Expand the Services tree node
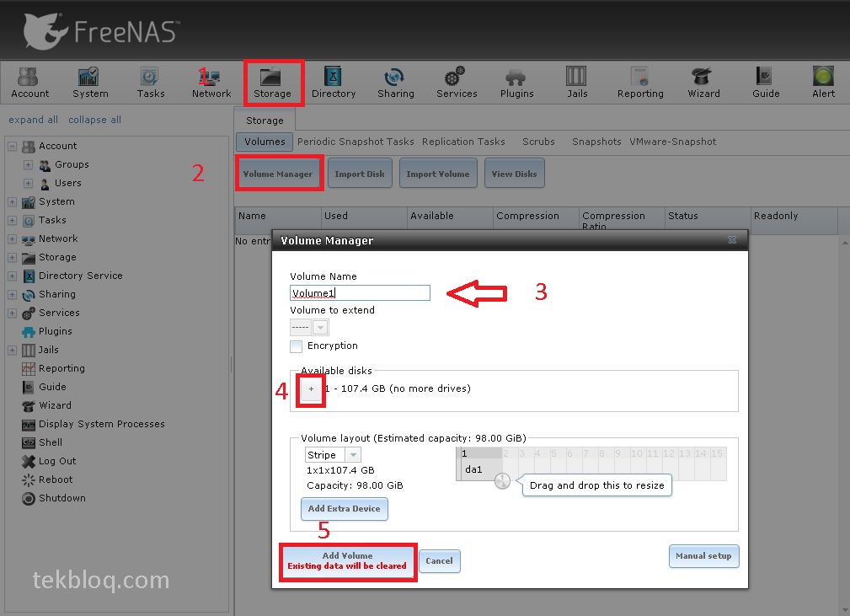The height and width of the screenshot is (616, 850). point(12,313)
